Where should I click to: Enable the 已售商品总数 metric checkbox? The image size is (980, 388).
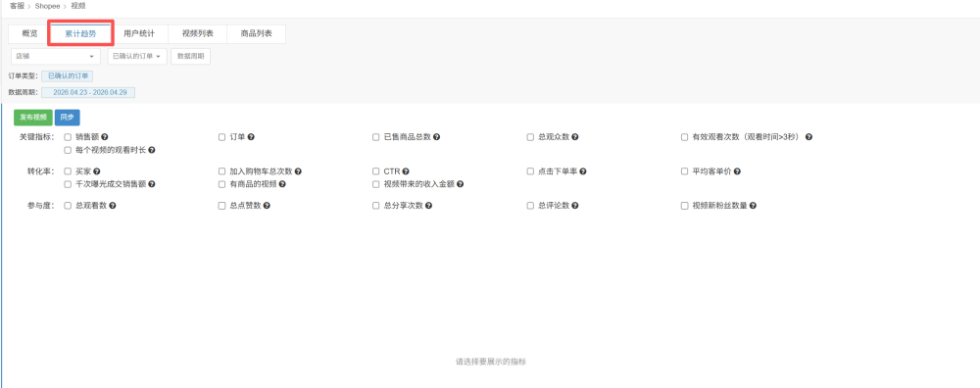[375, 137]
